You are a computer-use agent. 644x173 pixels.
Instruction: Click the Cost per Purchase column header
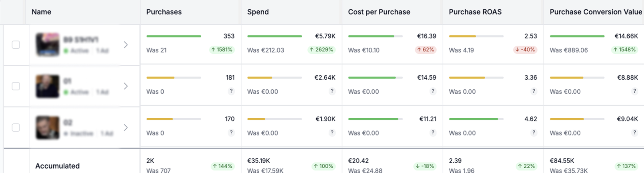[x=379, y=12]
